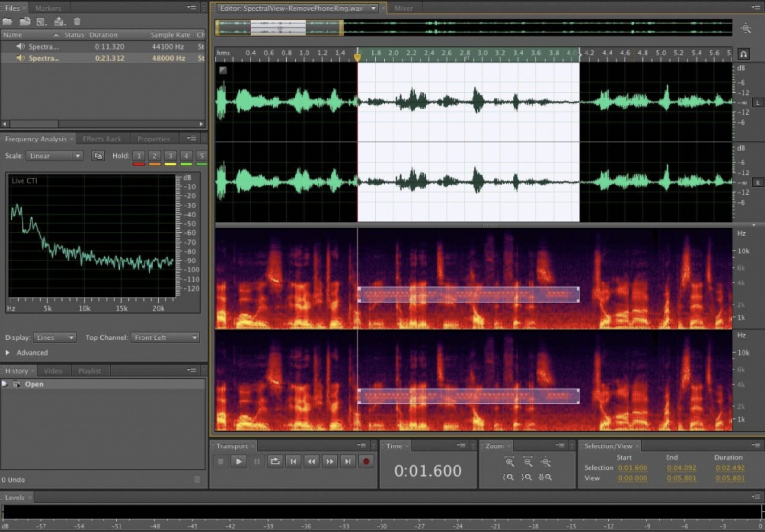The image size is (765, 532).
Task: Click the trash icon in History panel
Action: [x=197, y=479]
